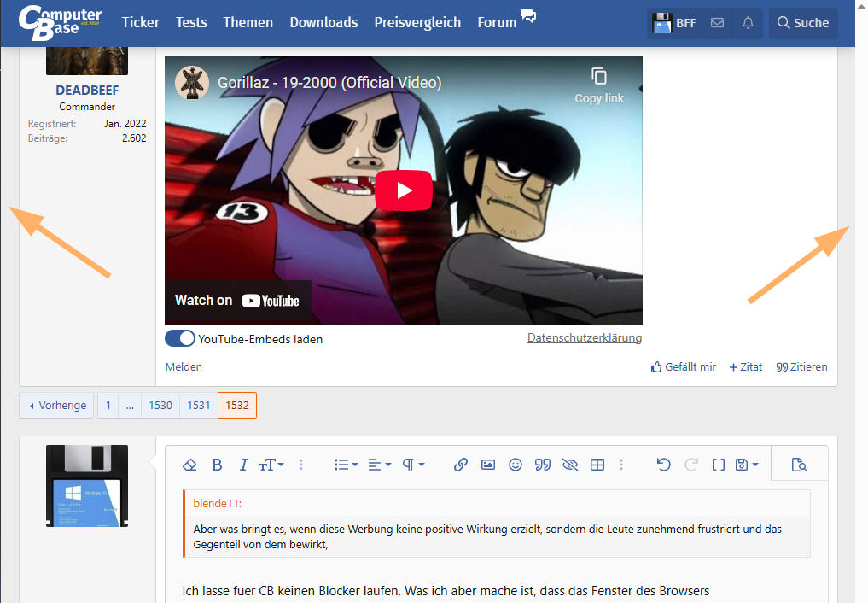Click the preview document icon
The width and height of the screenshot is (868, 603).
pos(799,465)
